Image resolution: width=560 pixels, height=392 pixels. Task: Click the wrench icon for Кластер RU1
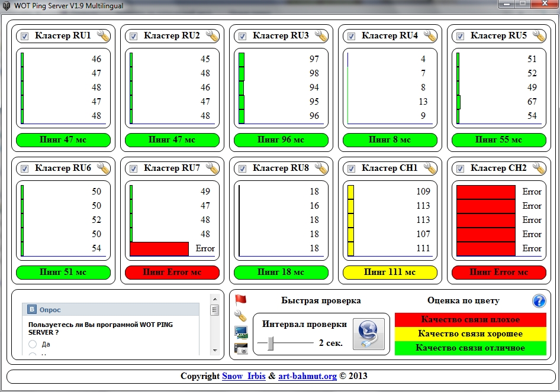point(104,36)
